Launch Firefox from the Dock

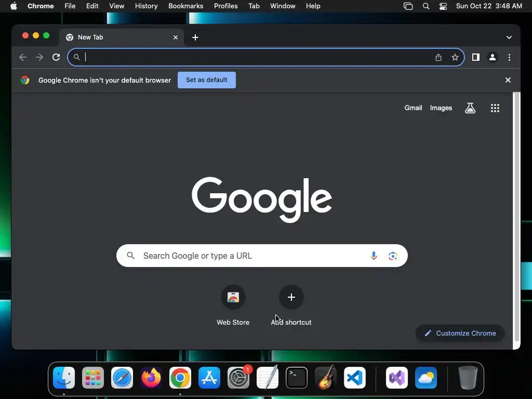pyautogui.click(x=151, y=378)
